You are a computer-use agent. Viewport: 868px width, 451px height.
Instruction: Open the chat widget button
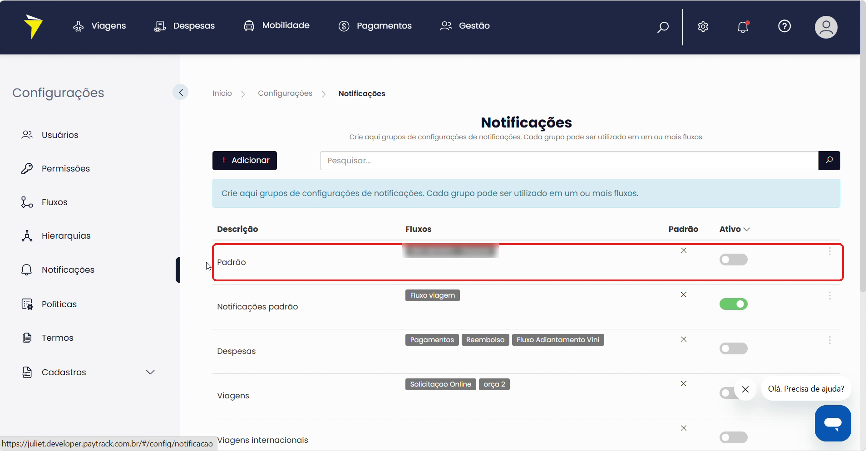tap(833, 423)
